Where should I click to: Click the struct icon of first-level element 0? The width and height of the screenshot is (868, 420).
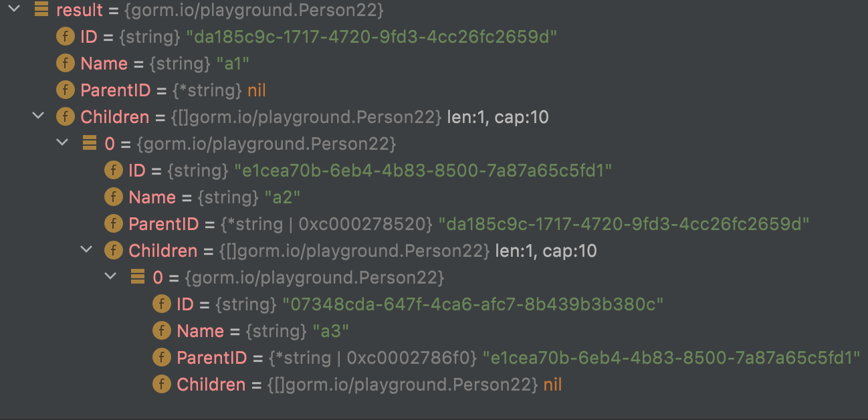pyautogui.click(x=89, y=143)
